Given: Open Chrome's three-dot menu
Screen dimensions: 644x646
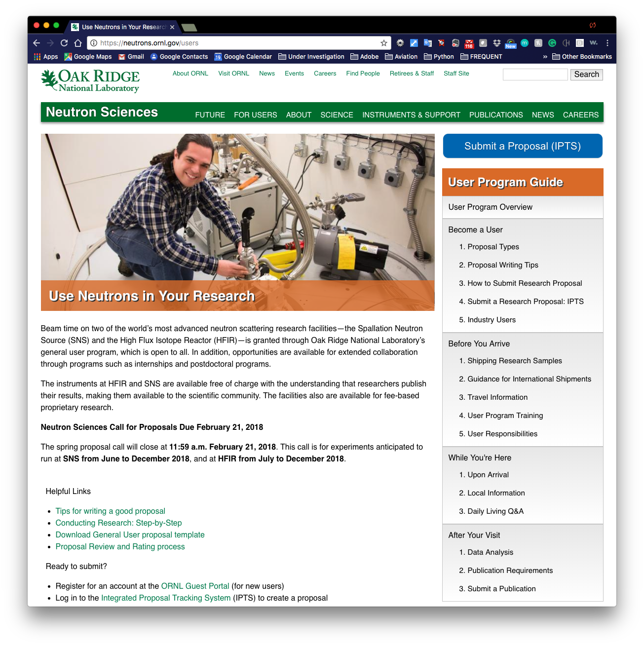Looking at the screenshot, I should click(x=606, y=43).
